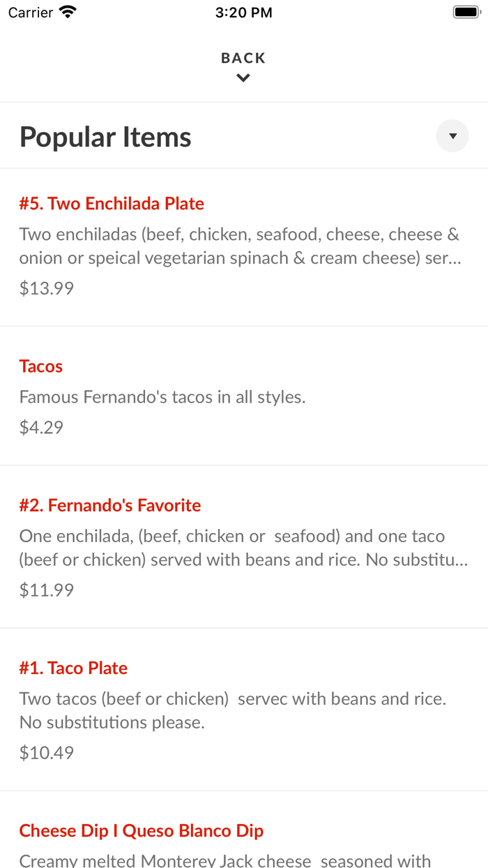Tap the $4.29 Tacos price

(x=41, y=427)
